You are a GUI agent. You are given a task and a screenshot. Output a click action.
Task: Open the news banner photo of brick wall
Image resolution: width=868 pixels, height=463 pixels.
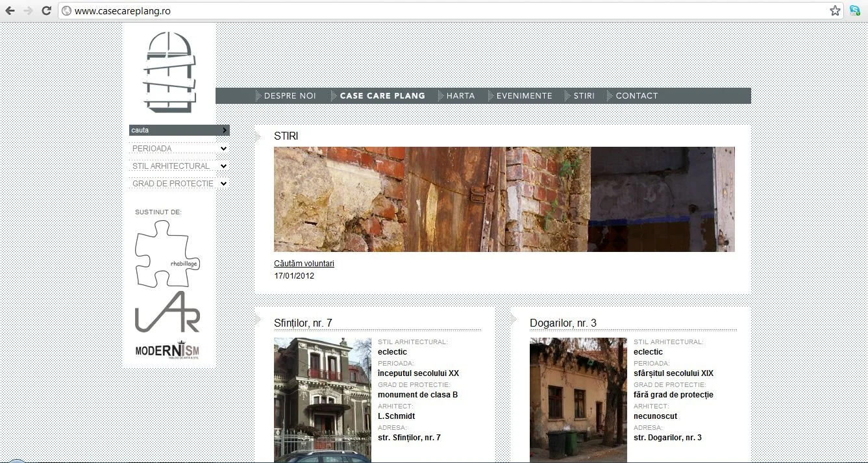click(504, 199)
